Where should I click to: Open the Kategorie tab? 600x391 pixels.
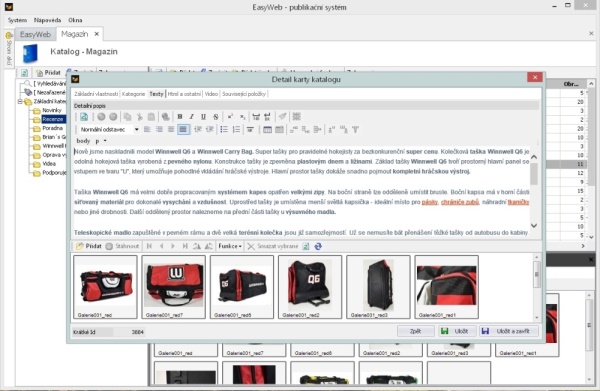pos(134,94)
